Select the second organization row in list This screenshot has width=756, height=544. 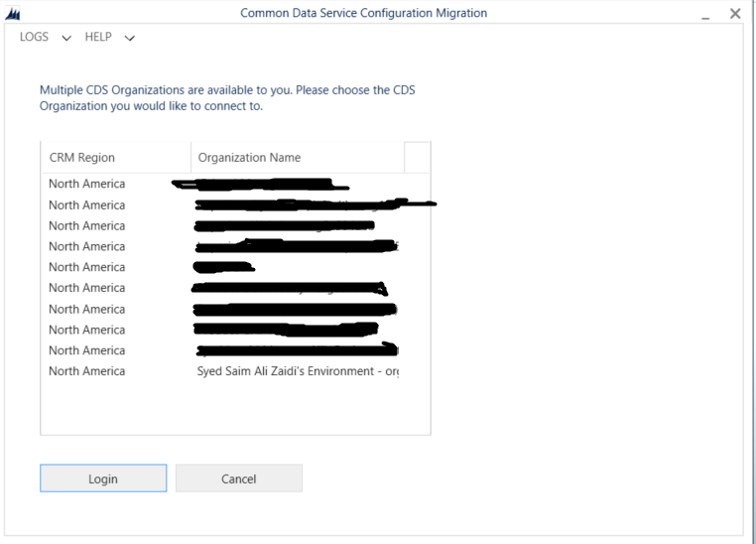236,205
